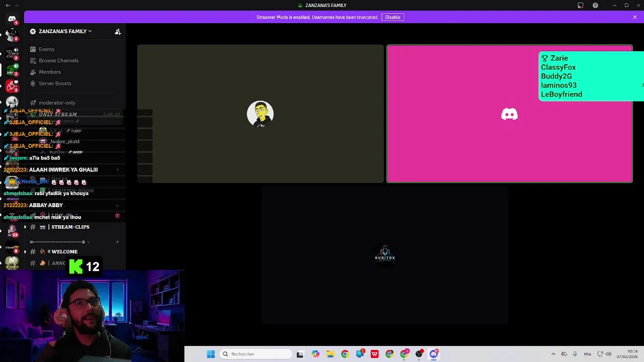Image resolution: width=644 pixels, height=362 pixels.
Task: Expand arrow beside the WELCOME channel
Action: coord(25,251)
